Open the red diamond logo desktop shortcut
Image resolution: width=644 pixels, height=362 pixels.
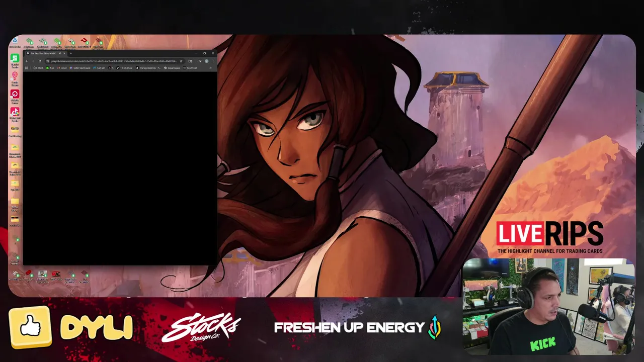[x=84, y=41]
